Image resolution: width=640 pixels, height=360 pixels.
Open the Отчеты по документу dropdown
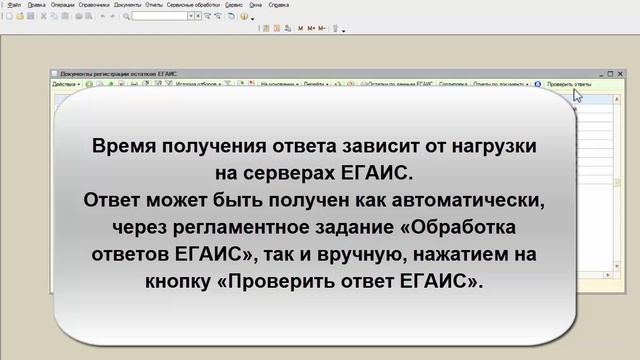click(500, 84)
